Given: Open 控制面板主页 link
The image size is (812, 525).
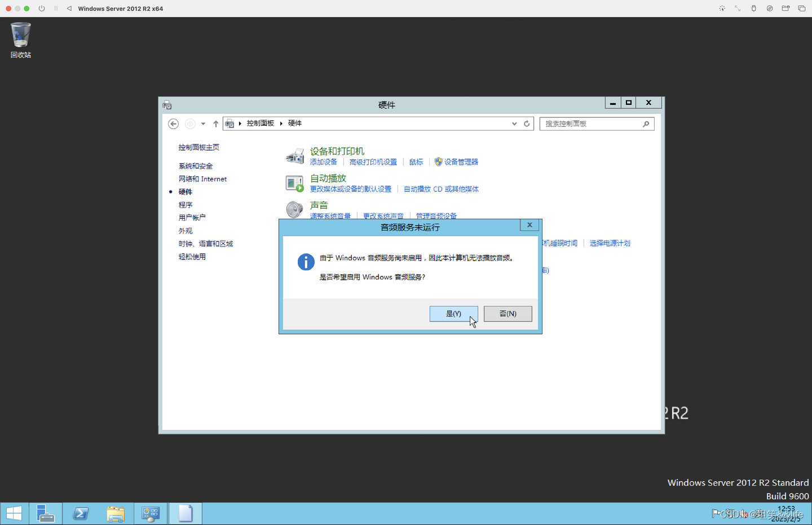Looking at the screenshot, I should [x=199, y=147].
